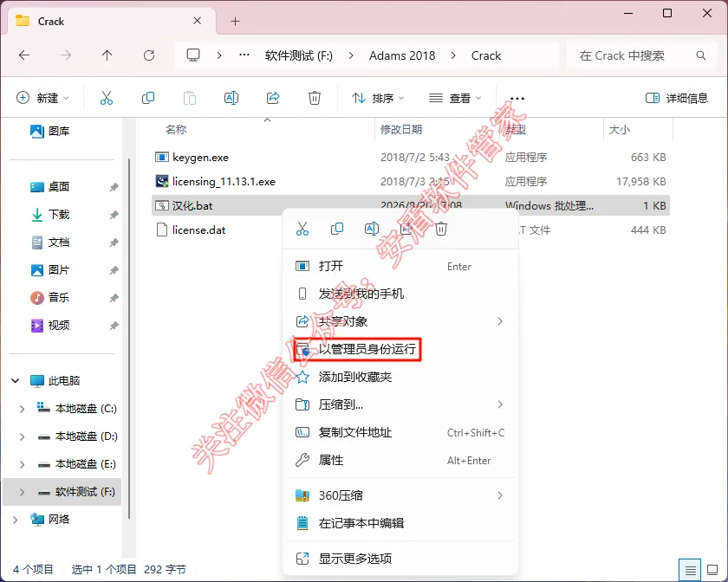Choose 复制文件地址 menu entry

point(400,432)
